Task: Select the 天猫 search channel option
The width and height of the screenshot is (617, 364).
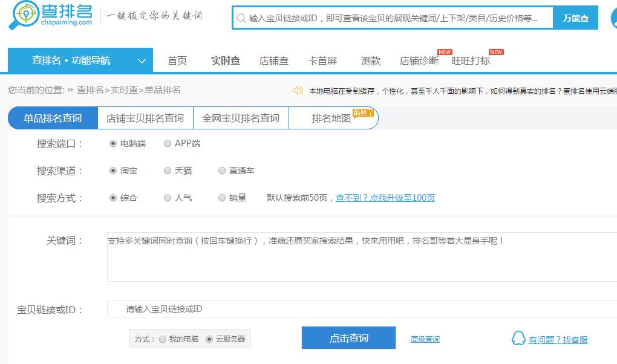Action: tap(168, 171)
